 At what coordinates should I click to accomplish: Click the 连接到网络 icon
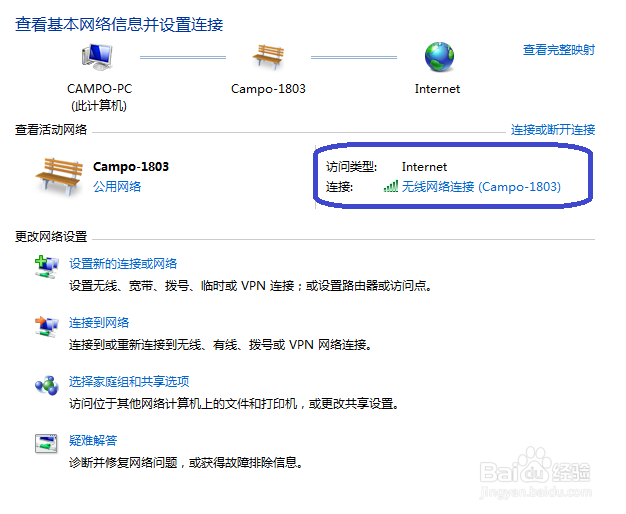point(46,326)
